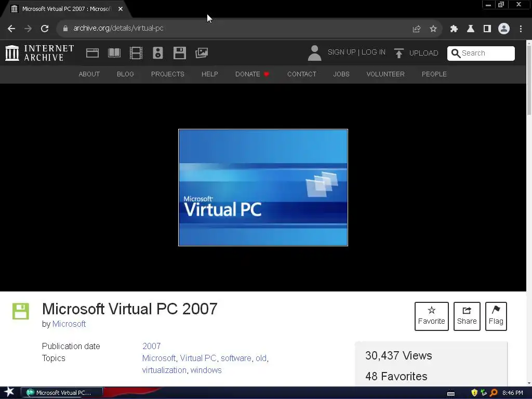
Task: Click the old topic link
Action: click(x=261, y=358)
